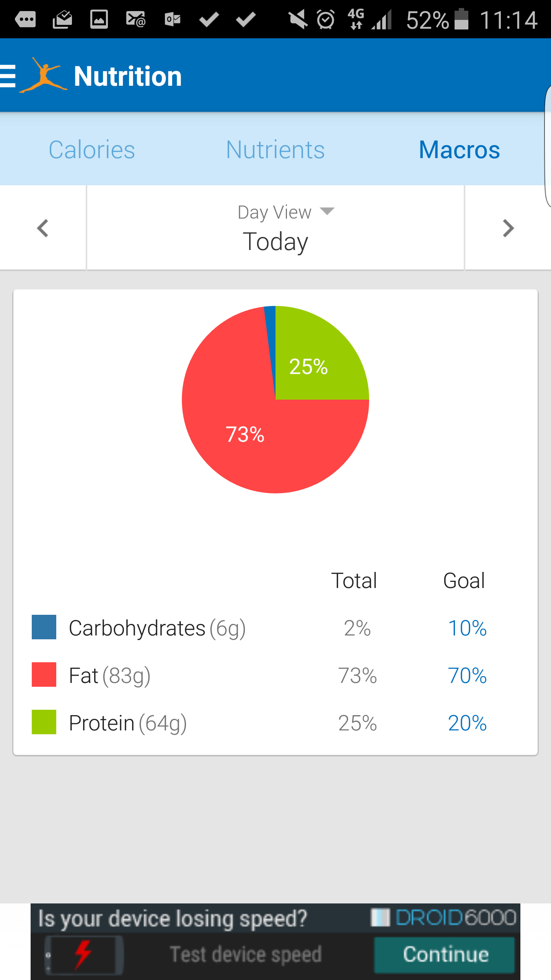Edit the 10% carbohydrates goal
551x980 pixels.
click(x=467, y=628)
